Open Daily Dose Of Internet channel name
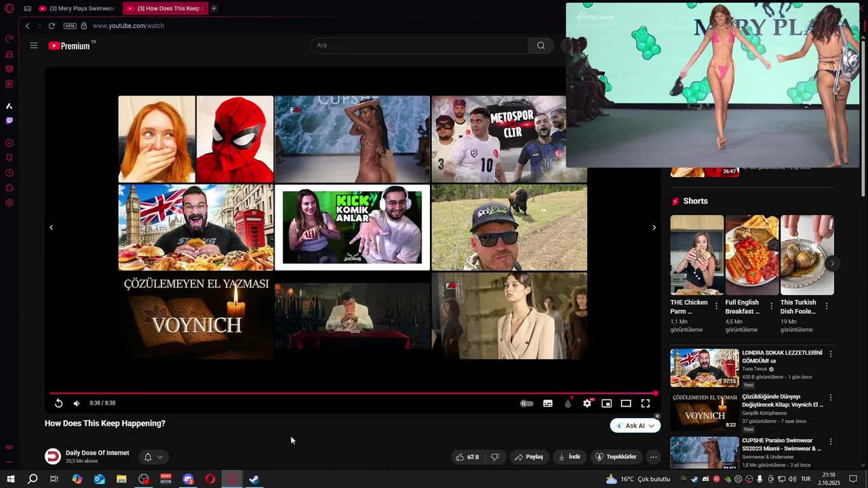Image resolution: width=868 pixels, height=488 pixels. (x=98, y=453)
